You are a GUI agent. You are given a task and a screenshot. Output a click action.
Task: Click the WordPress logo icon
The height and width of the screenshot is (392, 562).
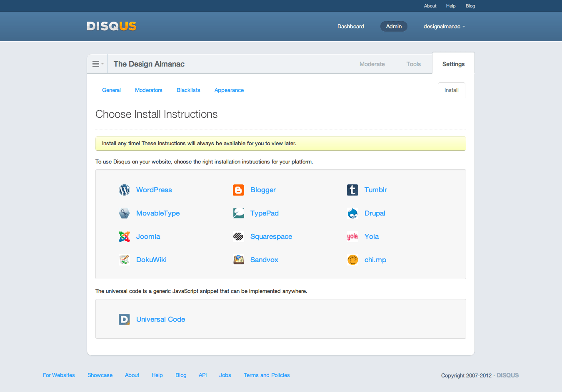pos(124,190)
